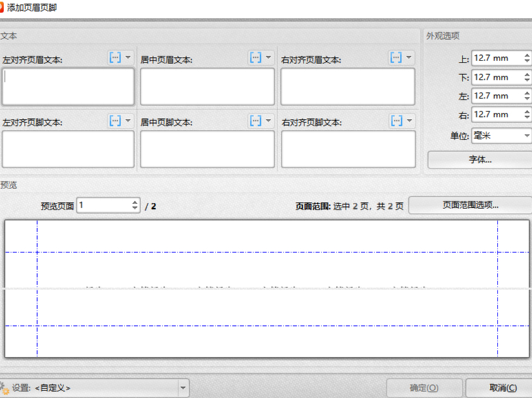The height and width of the screenshot is (398, 532).
Task: Adjust the 上 margin spinner arrows
Action: tap(527, 58)
